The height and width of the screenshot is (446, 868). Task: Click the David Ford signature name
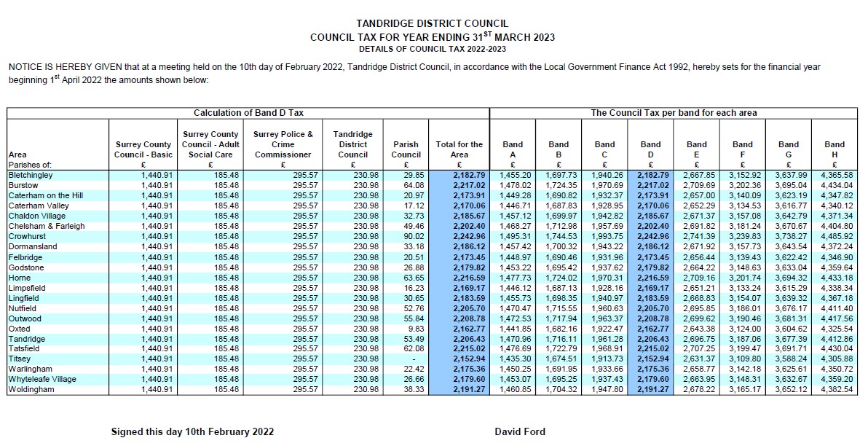pos(518,431)
